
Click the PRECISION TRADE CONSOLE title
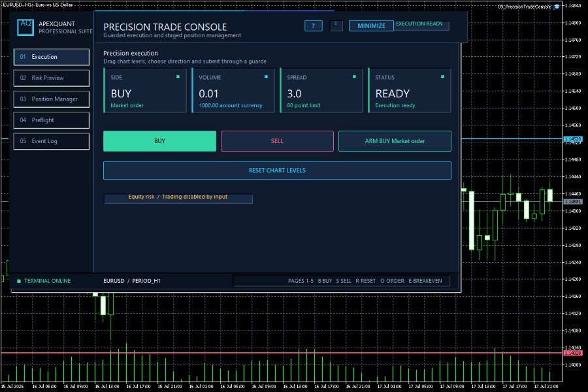coord(165,27)
